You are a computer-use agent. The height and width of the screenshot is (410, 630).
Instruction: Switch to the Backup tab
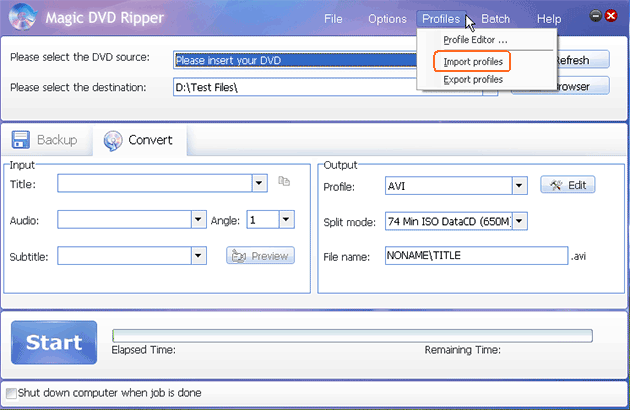[45, 140]
